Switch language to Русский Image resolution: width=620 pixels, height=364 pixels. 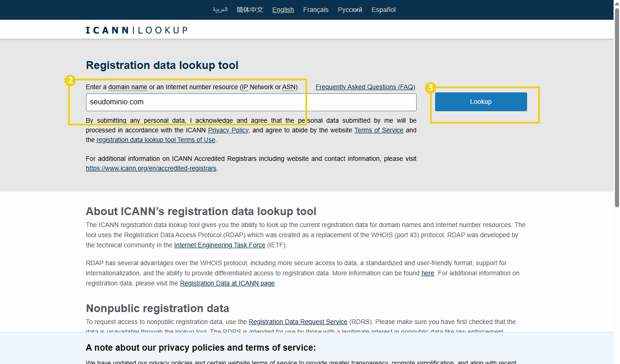pos(350,10)
